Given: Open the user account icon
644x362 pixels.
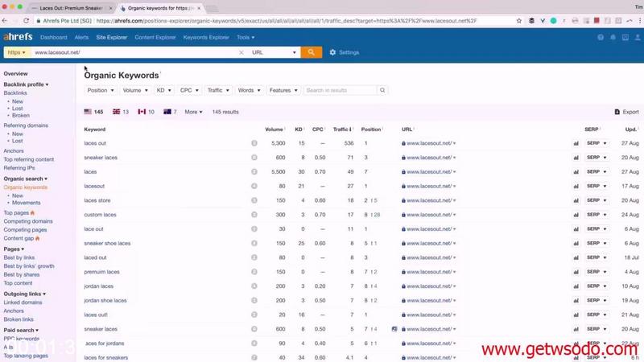Looking at the screenshot, I should pos(638,37).
